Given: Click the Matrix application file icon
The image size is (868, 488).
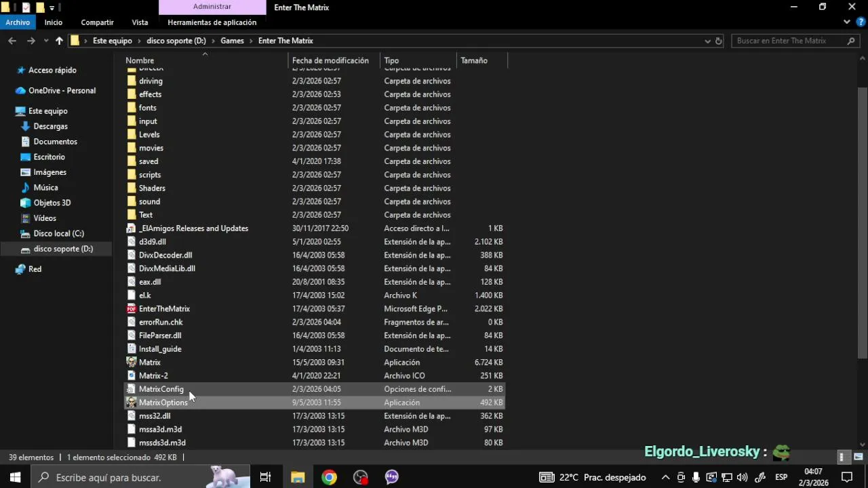Looking at the screenshot, I should 132,363.
